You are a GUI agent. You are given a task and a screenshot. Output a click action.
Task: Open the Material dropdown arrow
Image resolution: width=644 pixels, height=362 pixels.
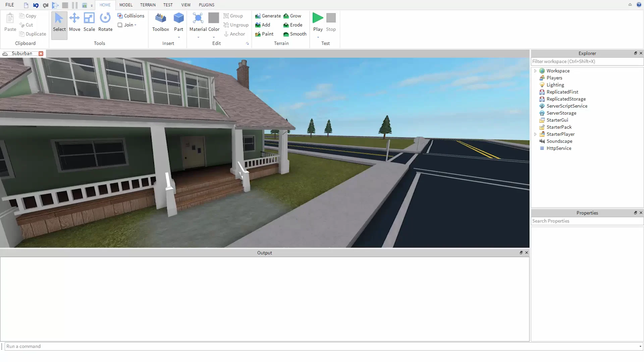tap(198, 37)
